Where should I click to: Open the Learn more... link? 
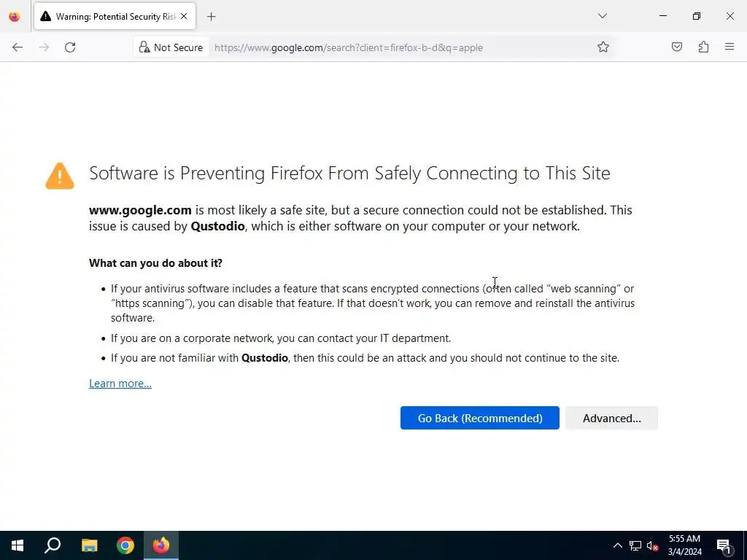[x=120, y=384]
